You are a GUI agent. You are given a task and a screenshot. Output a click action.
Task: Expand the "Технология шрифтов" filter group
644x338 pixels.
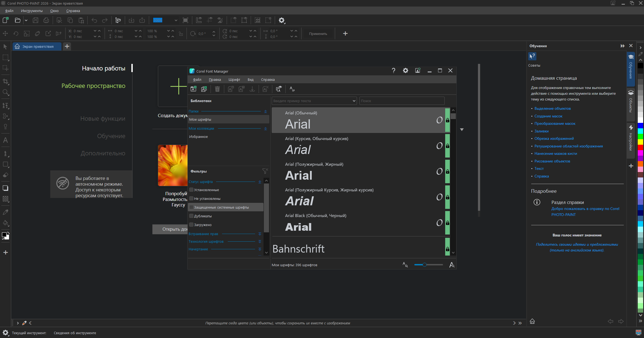coord(260,242)
